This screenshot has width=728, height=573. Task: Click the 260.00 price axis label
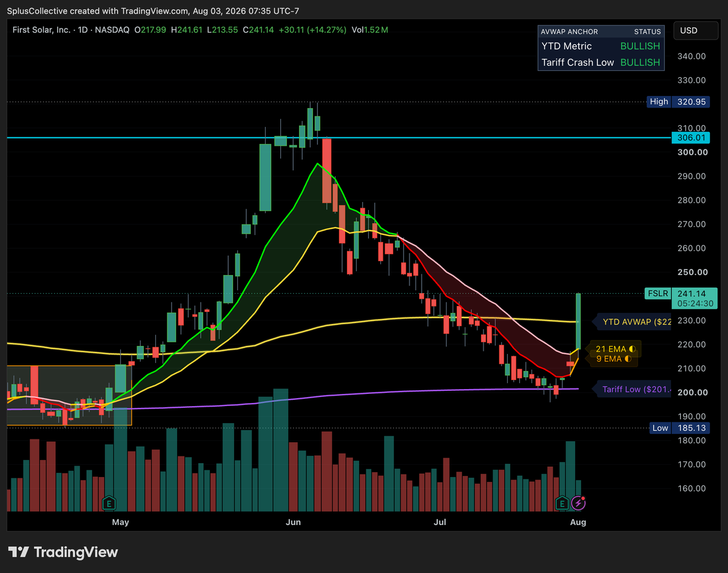click(692, 248)
